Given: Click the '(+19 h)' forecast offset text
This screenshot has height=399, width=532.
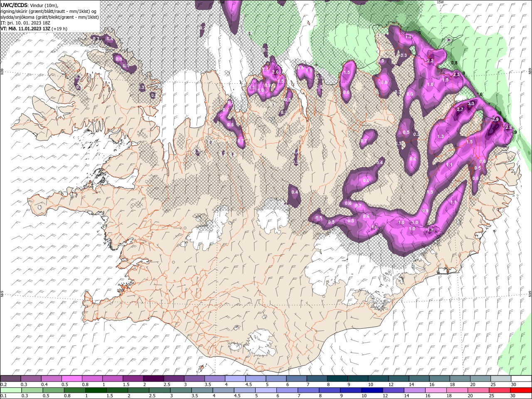Looking at the screenshot, I should [x=60, y=29].
